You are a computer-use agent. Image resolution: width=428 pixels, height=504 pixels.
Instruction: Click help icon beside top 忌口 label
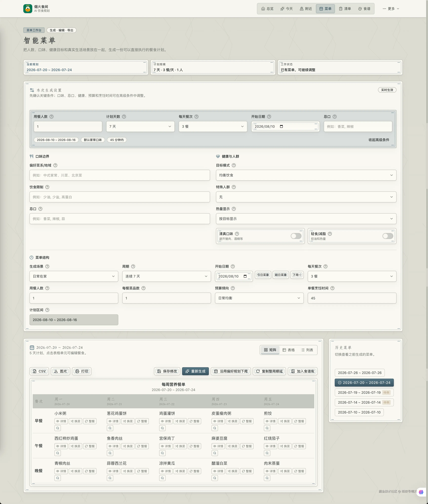pyautogui.click(x=335, y=117)
